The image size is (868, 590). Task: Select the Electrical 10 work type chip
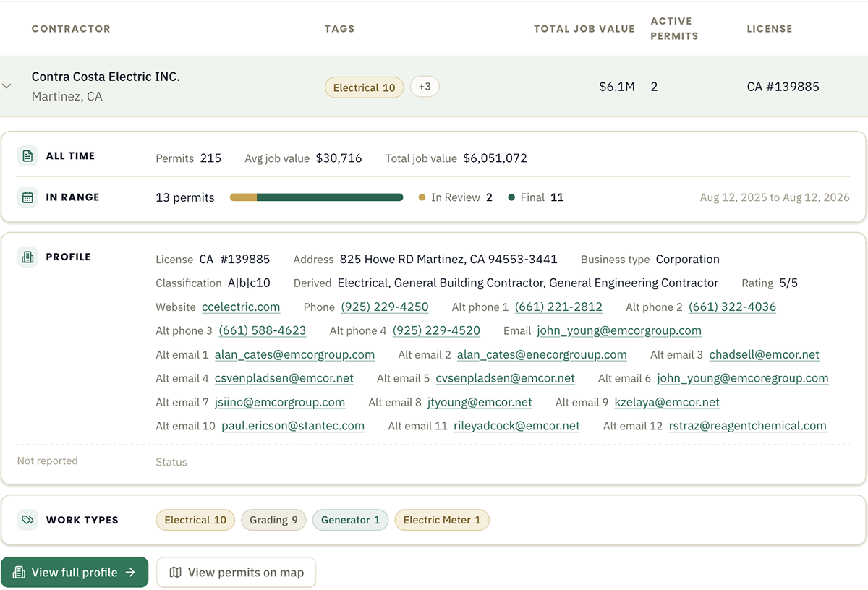(195, 520)
